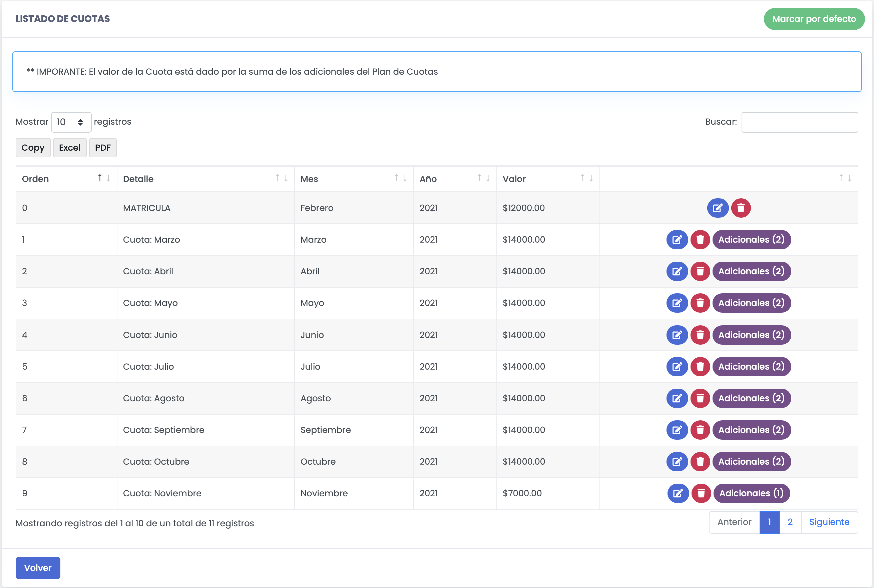The height and width of the screenshot is (588, 874).
Task: Open Adicionales (2) for Cuota: Julio
Action: click(751, 366)
